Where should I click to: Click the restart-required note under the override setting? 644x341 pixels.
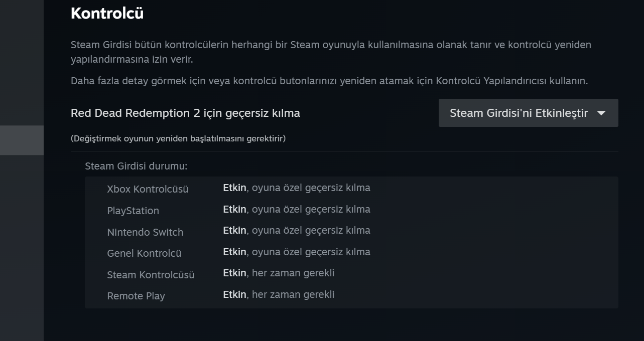(178, 138)
